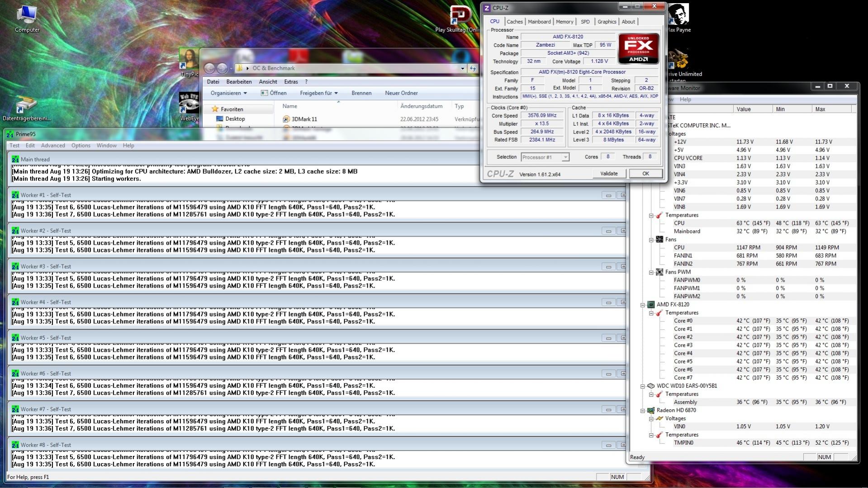Switch to the SPD tab in CPU-Z
Image resolution: width=868 pixels, height=488 pixels.
[x=585, y=22]
